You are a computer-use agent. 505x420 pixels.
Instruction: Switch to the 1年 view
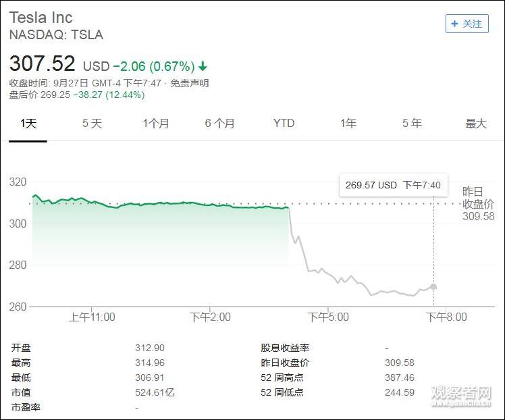348,124
